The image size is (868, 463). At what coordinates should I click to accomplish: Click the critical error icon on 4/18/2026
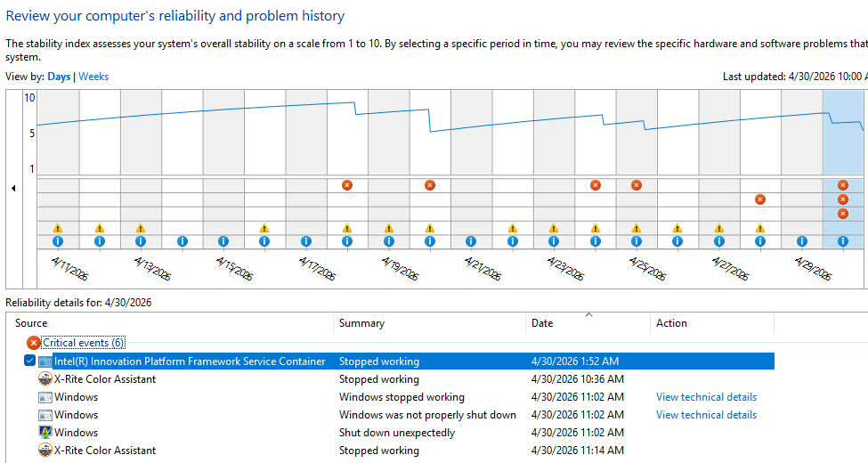(x=347, y=185)
